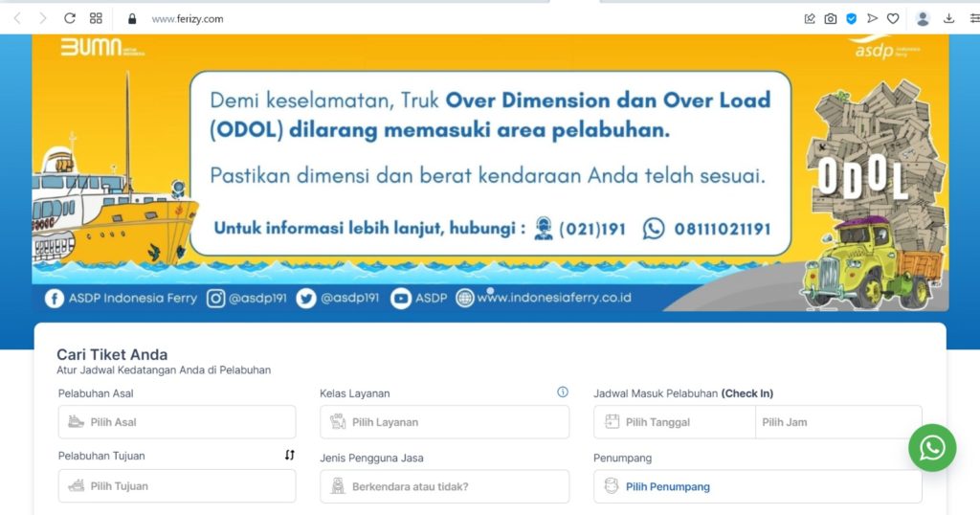980x515 pixels.
Task: Click the call center agent icon beside (021)191
Action: click(x=544, y=228)
